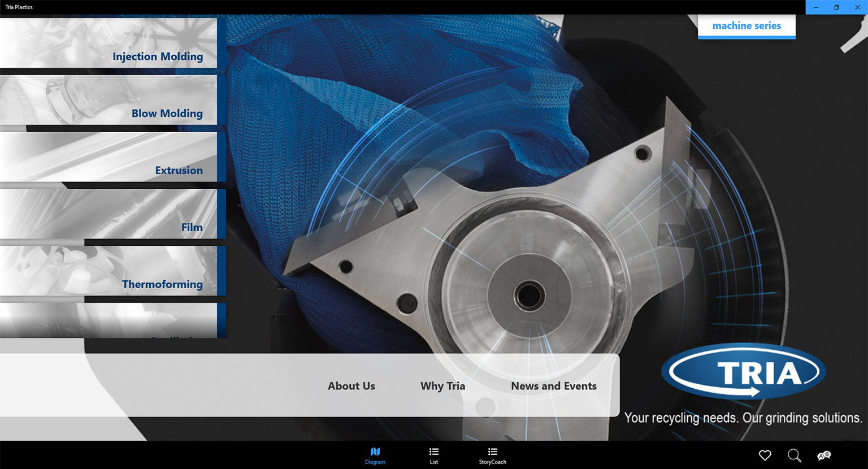Image resolution: width=868 pixels, height=469 pixels.
Task: Open the StoryCoach tab
Action: [x=493, y=455]
